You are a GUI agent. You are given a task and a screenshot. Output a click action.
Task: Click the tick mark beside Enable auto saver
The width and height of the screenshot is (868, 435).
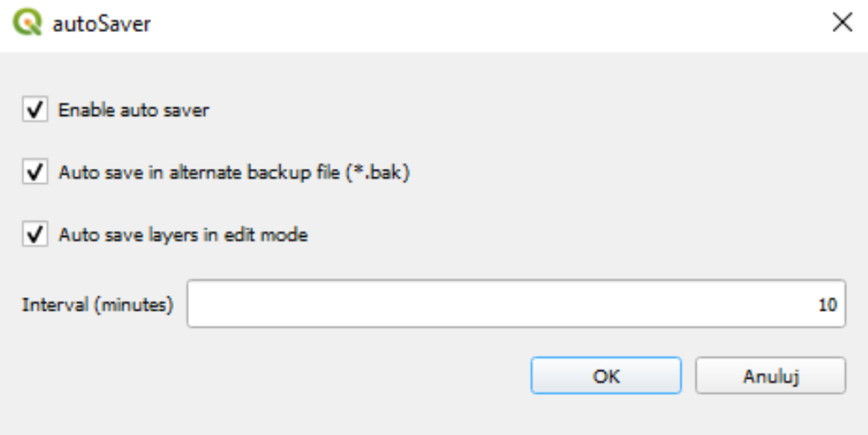click(35, 109)
